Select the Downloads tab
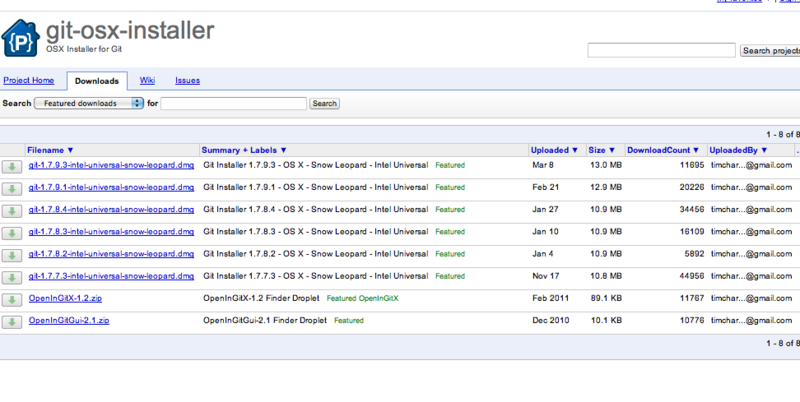800x402 pixels. click(x=97, y=81)
